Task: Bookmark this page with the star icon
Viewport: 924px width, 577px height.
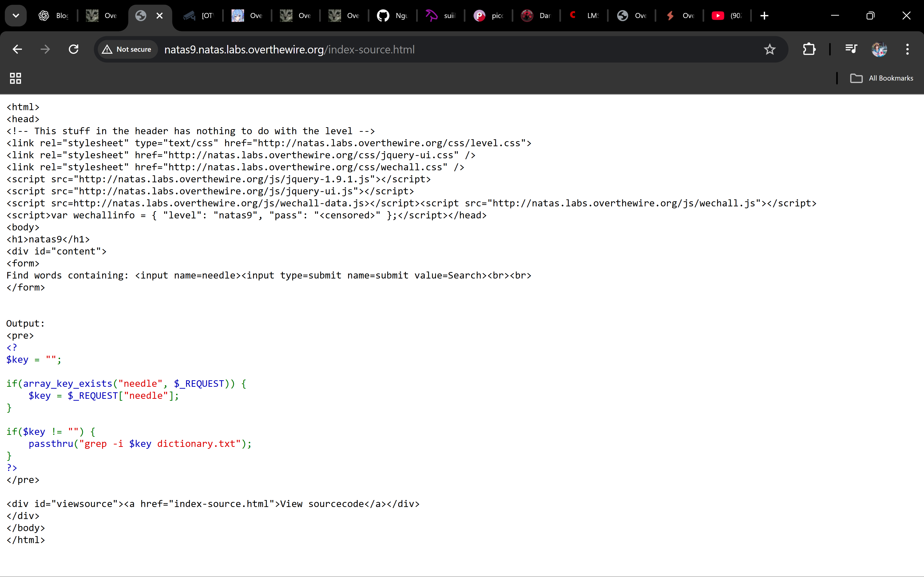Action: [x=769, y=49]
